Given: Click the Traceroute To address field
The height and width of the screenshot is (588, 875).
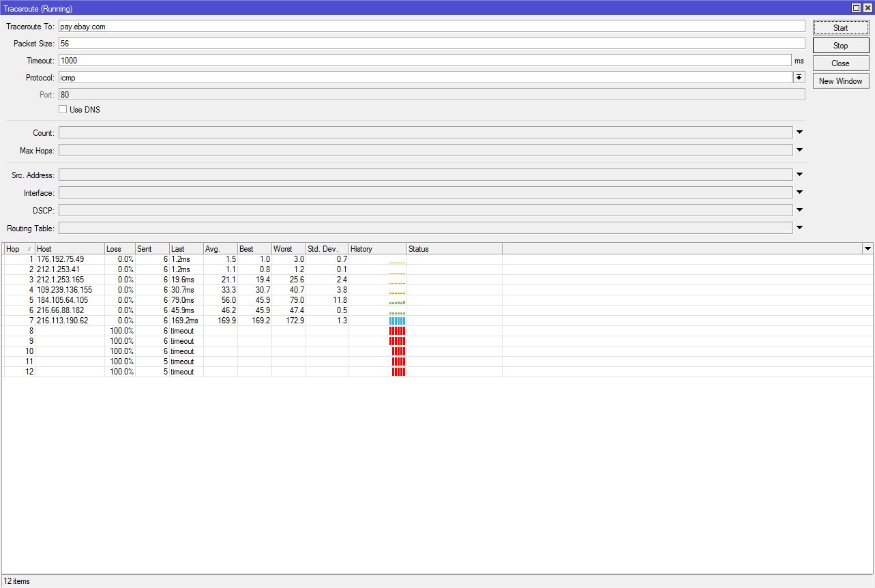Looking at the screenshot, I should coord(432,26).
